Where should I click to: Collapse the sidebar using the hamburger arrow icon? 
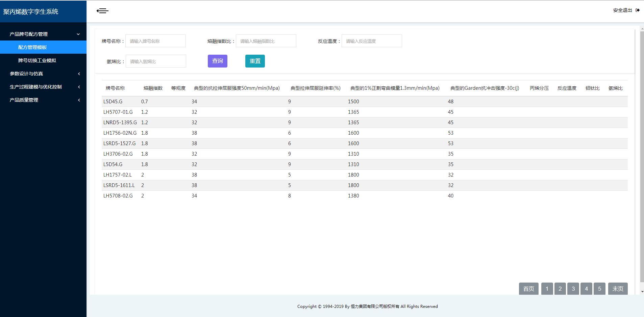102,11
